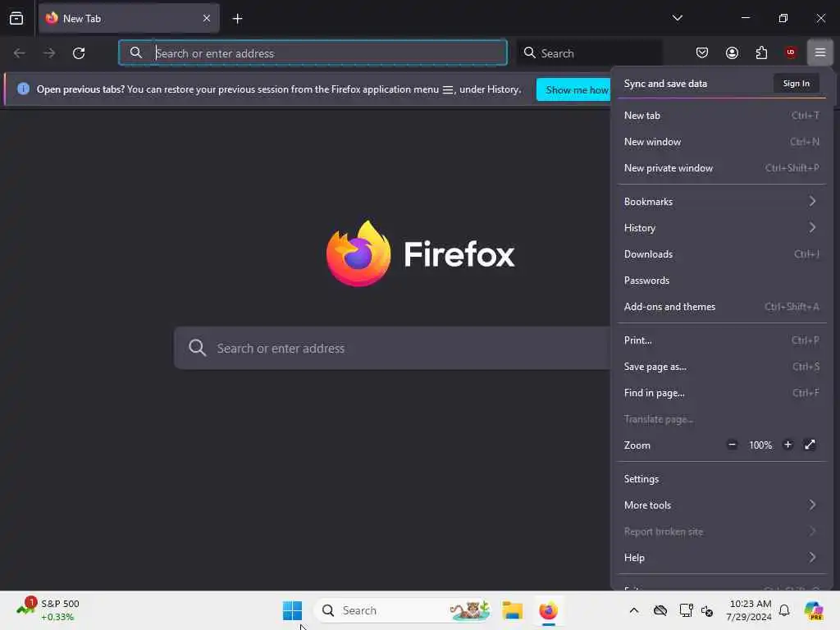Click the OneDrive tray icon
This screenshot has height=630, width=840.
coord(660,610)
